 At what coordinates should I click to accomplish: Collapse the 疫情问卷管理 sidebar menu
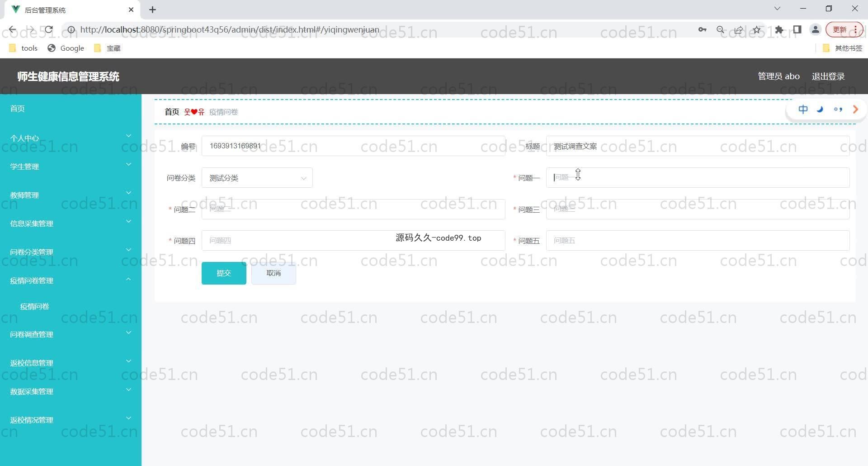tap(71, 281)
